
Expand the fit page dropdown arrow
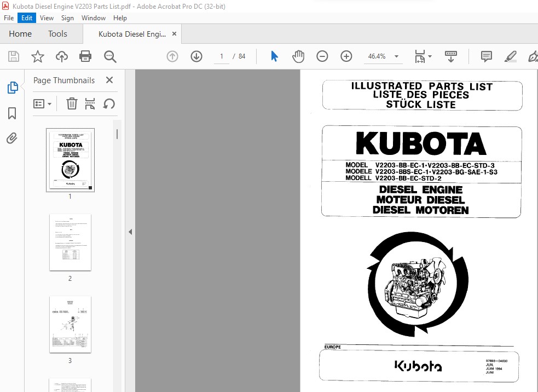[x=430, y=56]
